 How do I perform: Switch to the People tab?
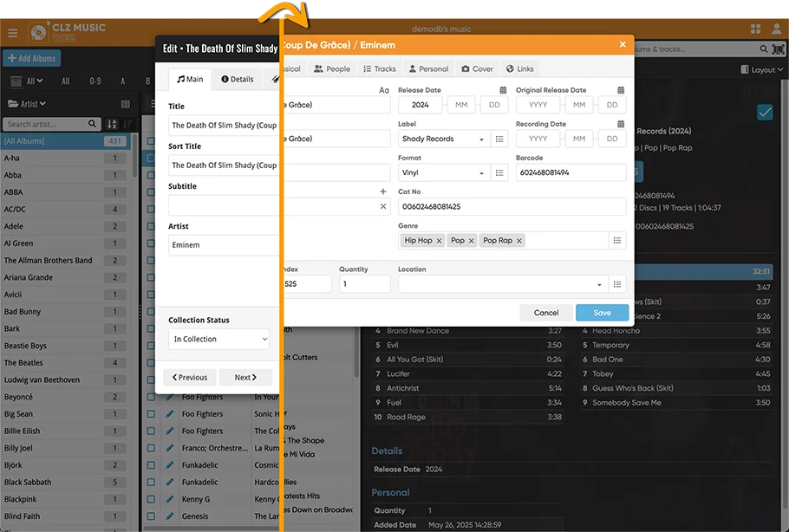click(332, 69)
